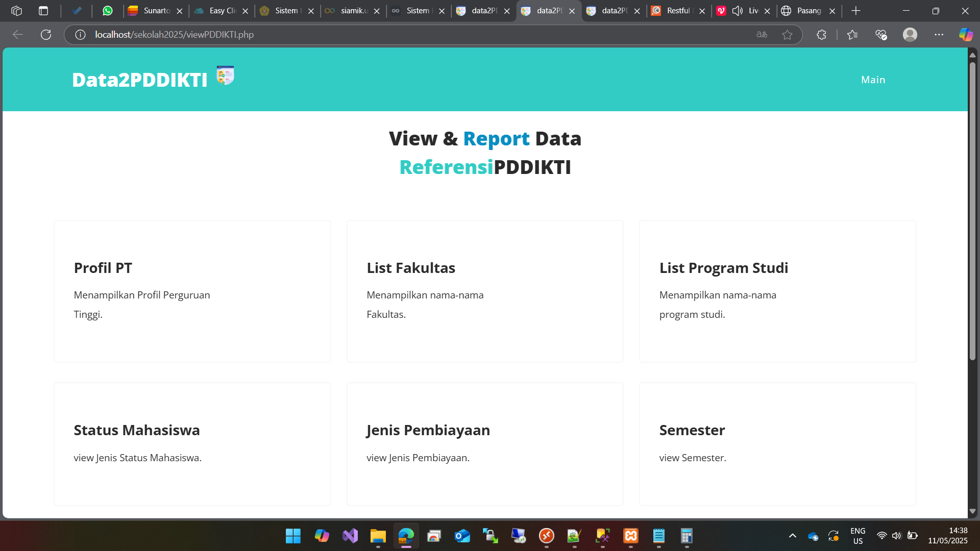Open XAMPP icon in taskbar
The width and height of the screenshot is (980, 551).
point(631,536)
